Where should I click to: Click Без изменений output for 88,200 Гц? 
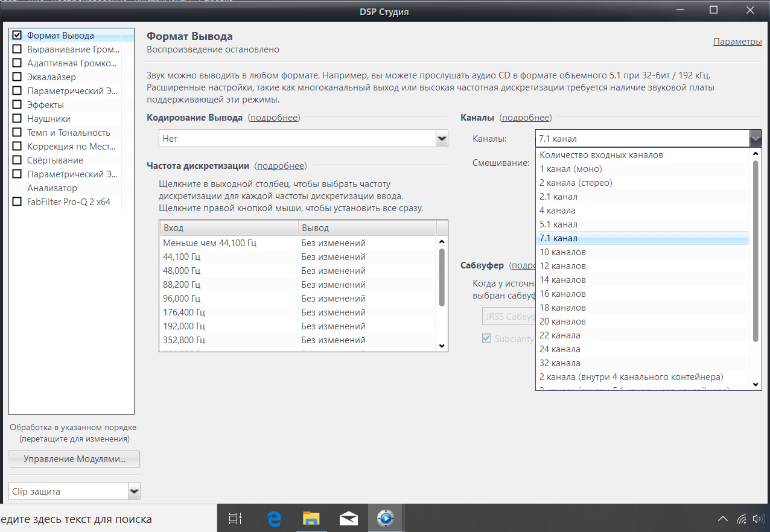pos(334,285)
